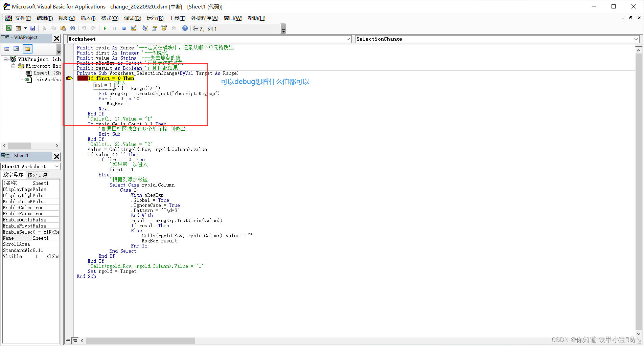This screenshot has height=346, width=644.
Task: Open the 工具(T) menu
Action: tap(177, 18)
